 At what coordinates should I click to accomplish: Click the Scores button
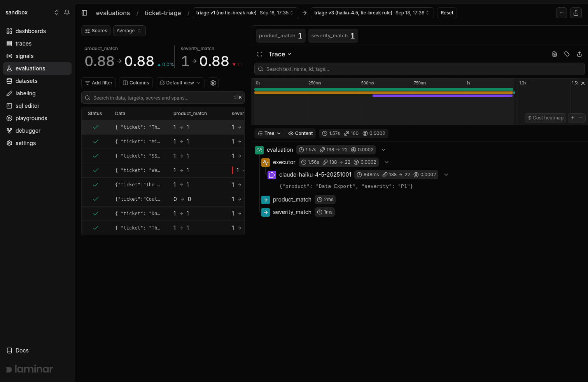96,31
